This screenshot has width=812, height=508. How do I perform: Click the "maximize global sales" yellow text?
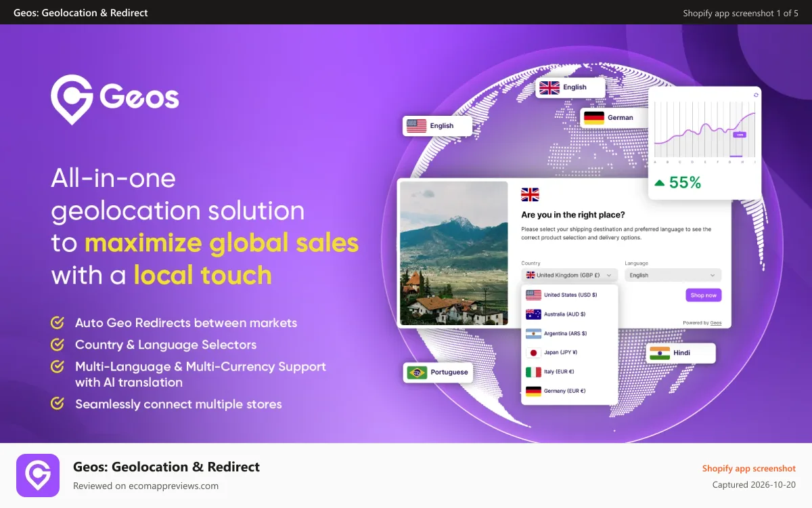coord(222,242)
